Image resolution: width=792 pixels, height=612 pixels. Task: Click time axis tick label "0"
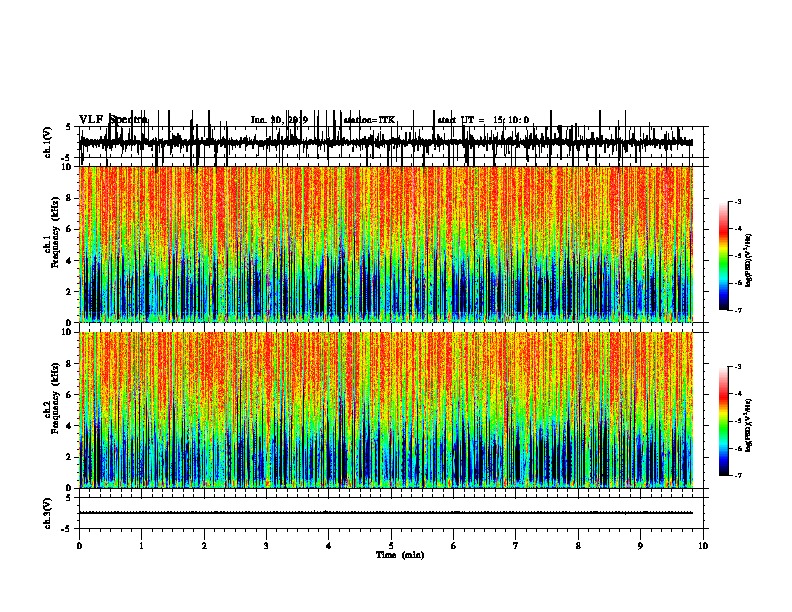pos(79,546)
